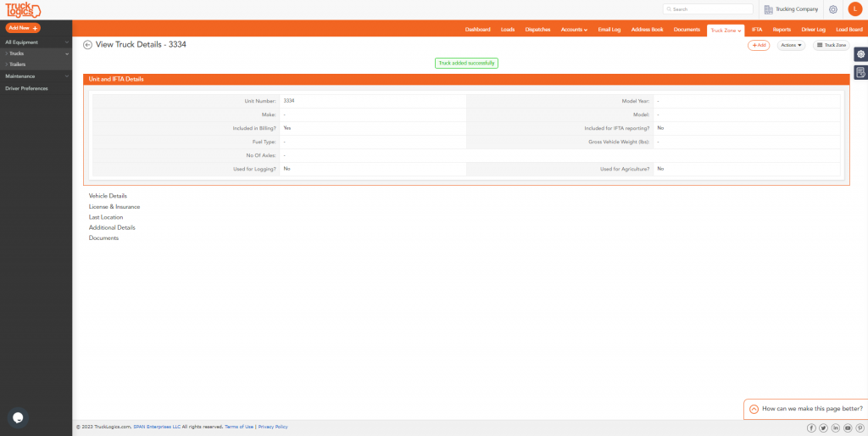Open the Accounts dropdown menu
The height and width of the screenshot is (436, 868).
pyautogui.click(x=574, y=30)
